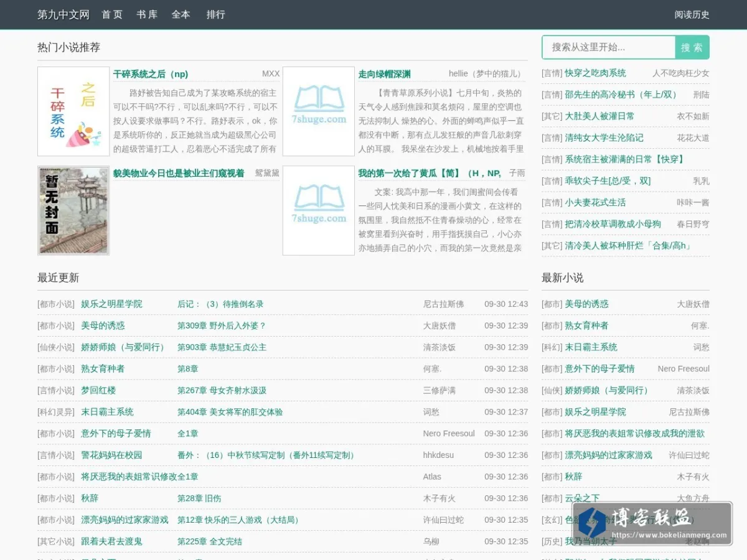Open chapter 后记：（3）待推倒名录
Viewport: 747px width, 560px height.
click(220, 304)
